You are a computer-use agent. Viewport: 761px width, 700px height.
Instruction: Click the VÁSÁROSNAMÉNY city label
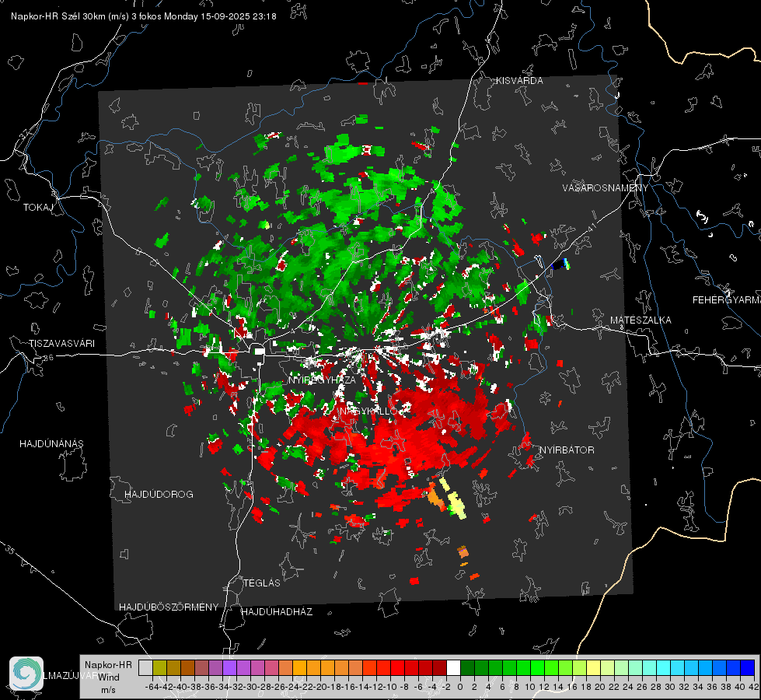(x=606, y=187)
